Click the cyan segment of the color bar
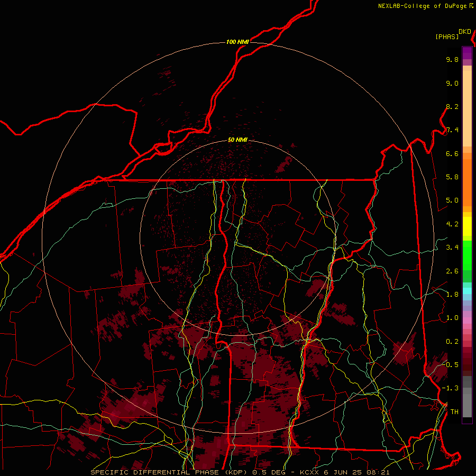 (x=467, y=291)
